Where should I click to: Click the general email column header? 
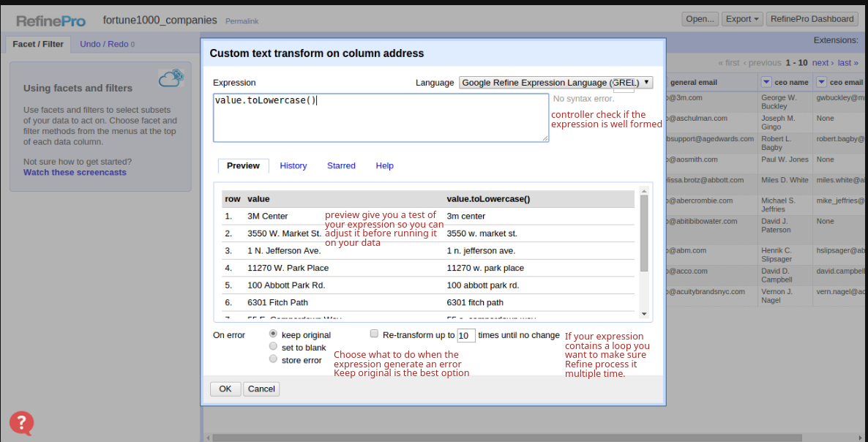[x=694, y=82]
